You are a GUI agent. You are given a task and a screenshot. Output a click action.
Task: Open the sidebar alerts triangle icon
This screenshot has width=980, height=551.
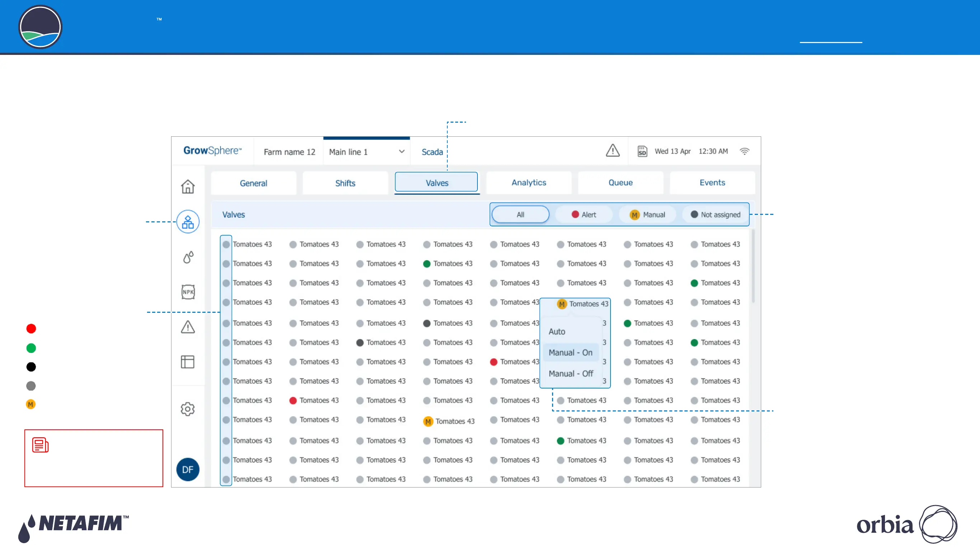[188, 327]
